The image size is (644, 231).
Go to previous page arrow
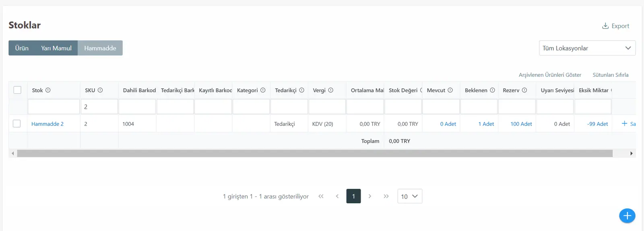point(337,196)
